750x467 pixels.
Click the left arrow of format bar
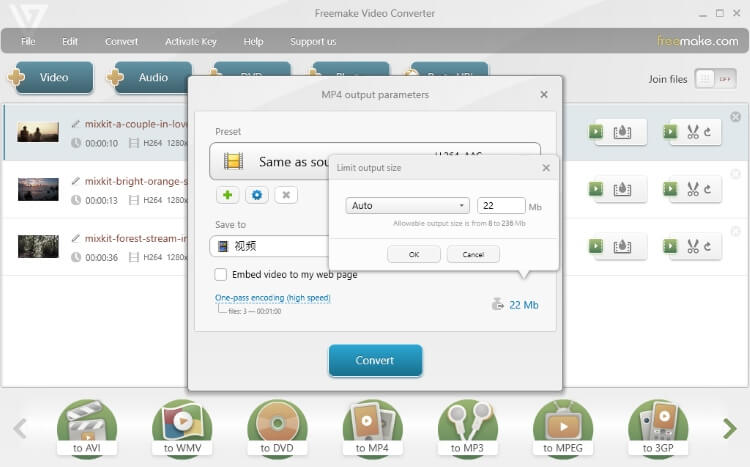click(x=20, y=428)
